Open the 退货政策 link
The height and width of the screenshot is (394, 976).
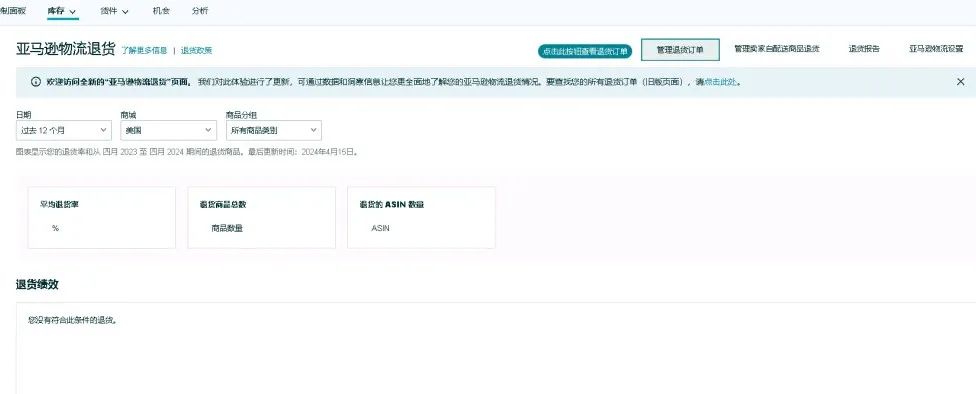pyautogui.click(x=196, y=50)
